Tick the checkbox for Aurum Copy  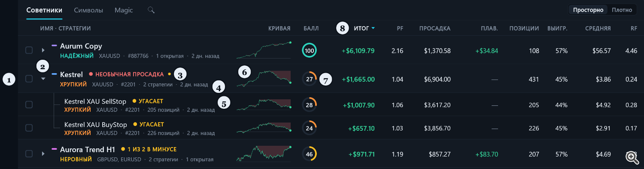(x=29, y=50)
